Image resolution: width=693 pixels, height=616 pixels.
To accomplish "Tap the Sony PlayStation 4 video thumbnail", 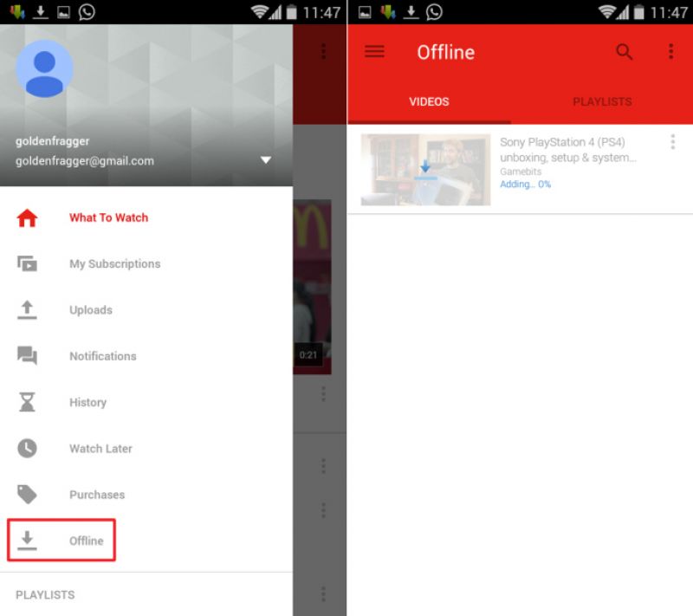I will pyautogui.click(x=425, y=169).
